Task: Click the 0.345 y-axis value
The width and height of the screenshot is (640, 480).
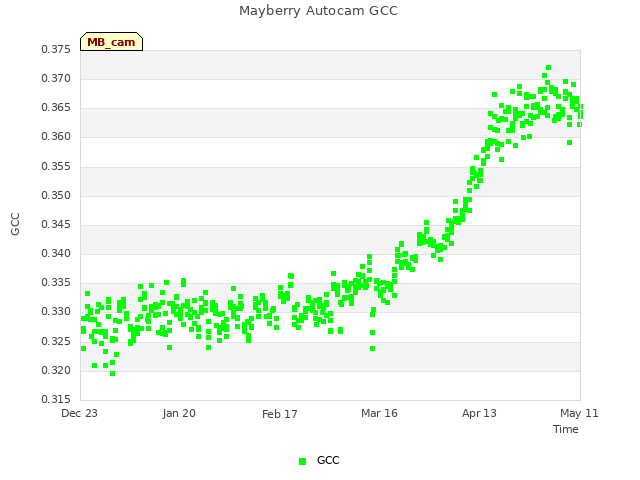Action: (x=56, y=224)
